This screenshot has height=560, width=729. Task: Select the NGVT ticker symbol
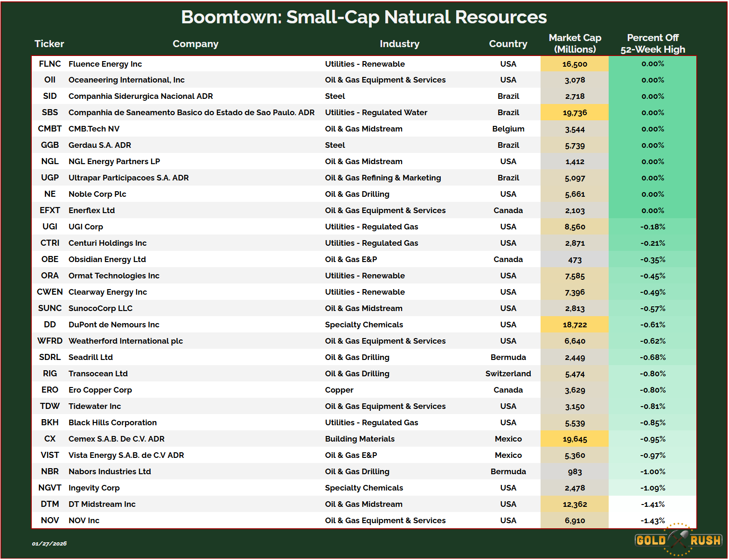[50, 488]
